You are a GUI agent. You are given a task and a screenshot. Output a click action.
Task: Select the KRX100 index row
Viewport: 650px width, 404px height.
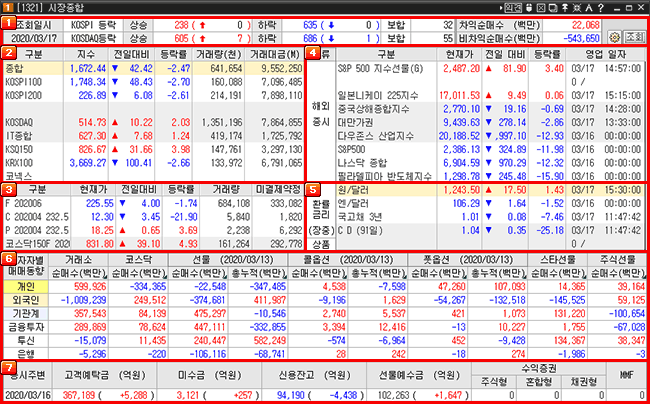click(x=153, y=162)
